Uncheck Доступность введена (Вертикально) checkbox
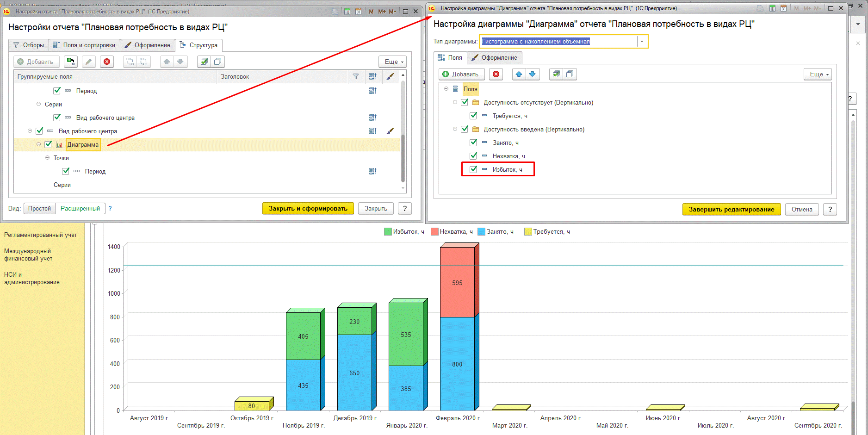 465,129
